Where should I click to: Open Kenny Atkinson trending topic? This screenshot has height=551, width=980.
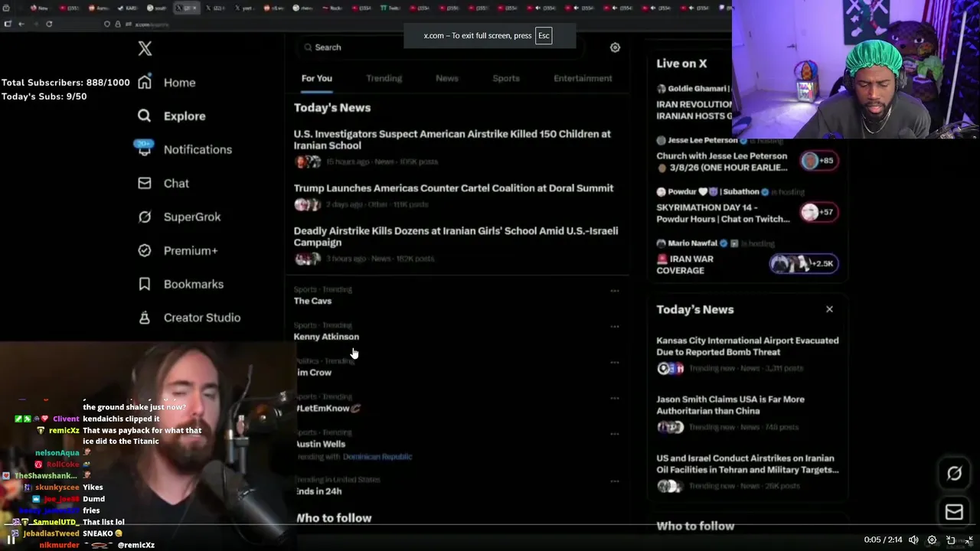(326, 337)
